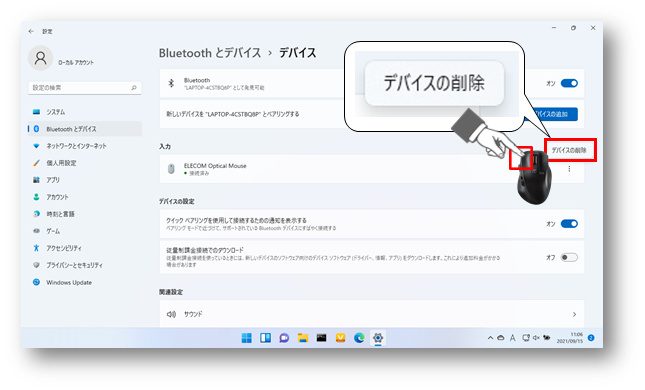Click the Widgets icon in the taskbar
The image size is (645, 390).
coord(265,338)
